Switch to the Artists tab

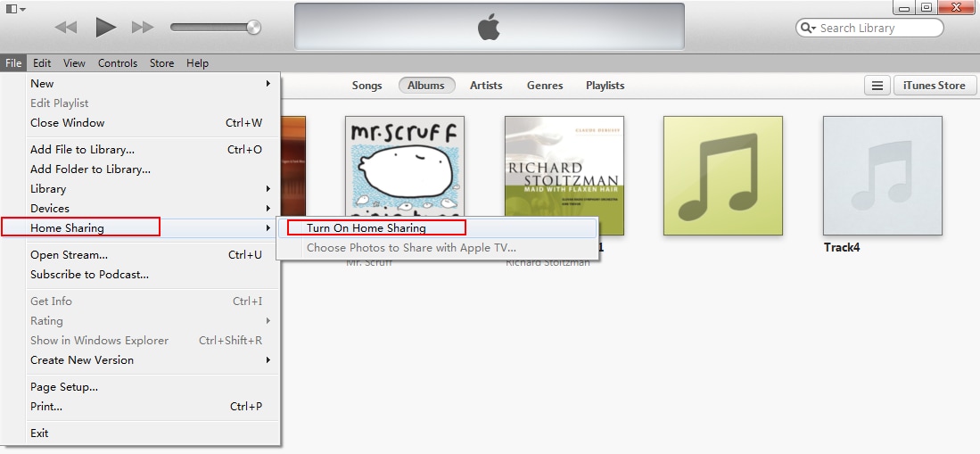486,86
